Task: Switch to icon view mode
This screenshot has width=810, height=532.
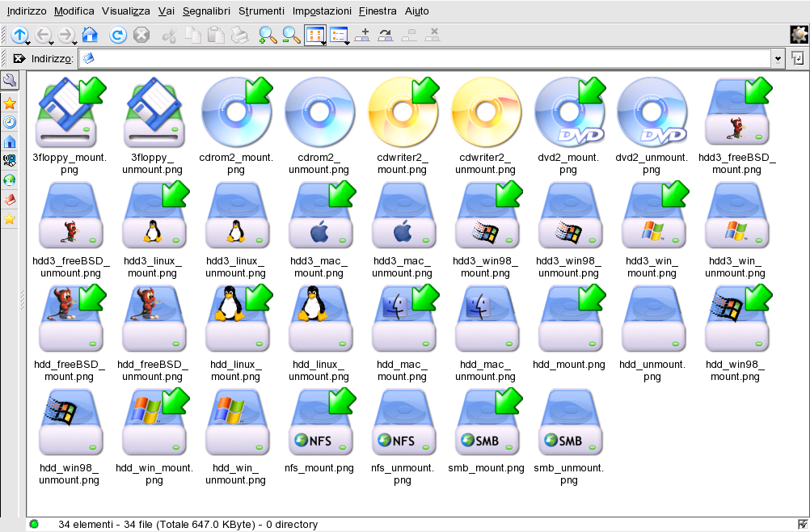Action: pyautogui.click(x=315, y=36)
